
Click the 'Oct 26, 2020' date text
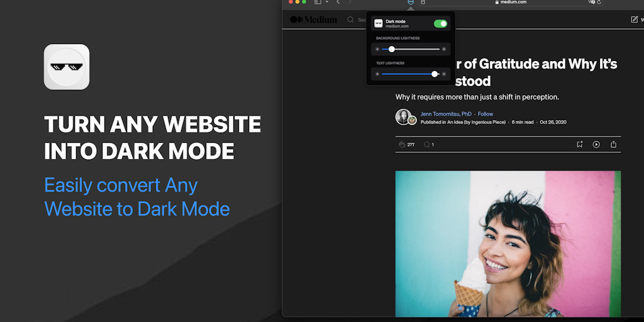[553, 122]
